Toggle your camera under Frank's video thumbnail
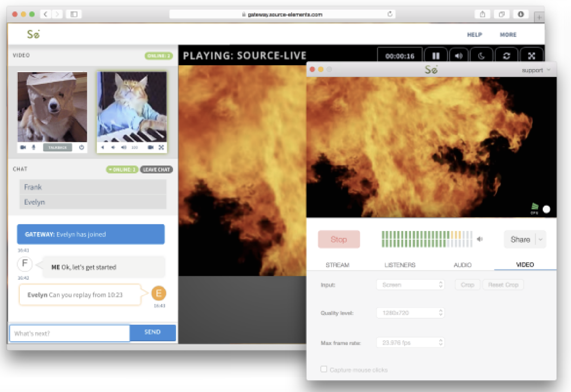This screenshot has height=392, width=571. point(23,147)
